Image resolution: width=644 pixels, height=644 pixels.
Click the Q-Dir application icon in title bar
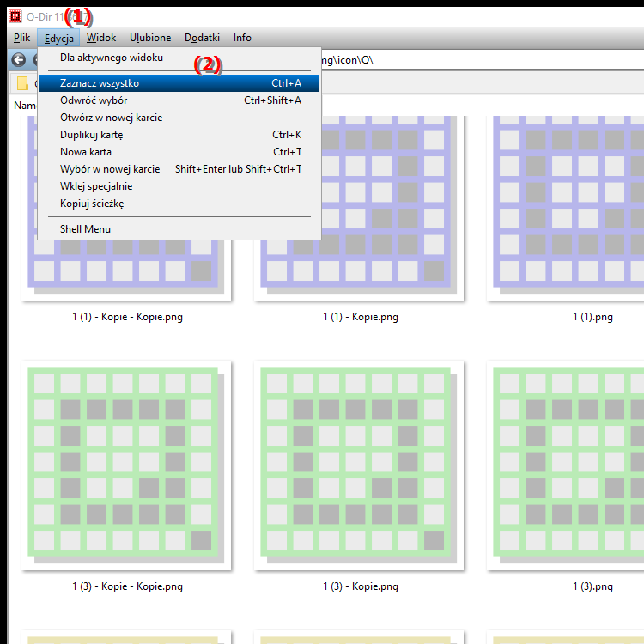pos(15,16)
